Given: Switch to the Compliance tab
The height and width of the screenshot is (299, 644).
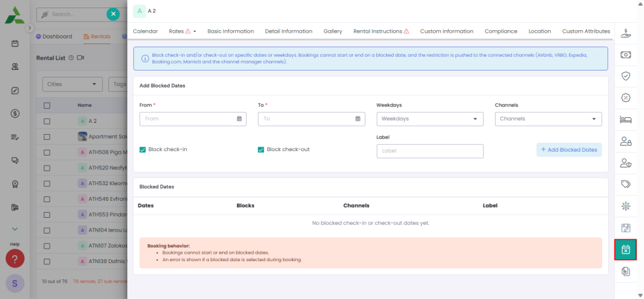Looking at the screenshot, I should (x=501, y=31).
